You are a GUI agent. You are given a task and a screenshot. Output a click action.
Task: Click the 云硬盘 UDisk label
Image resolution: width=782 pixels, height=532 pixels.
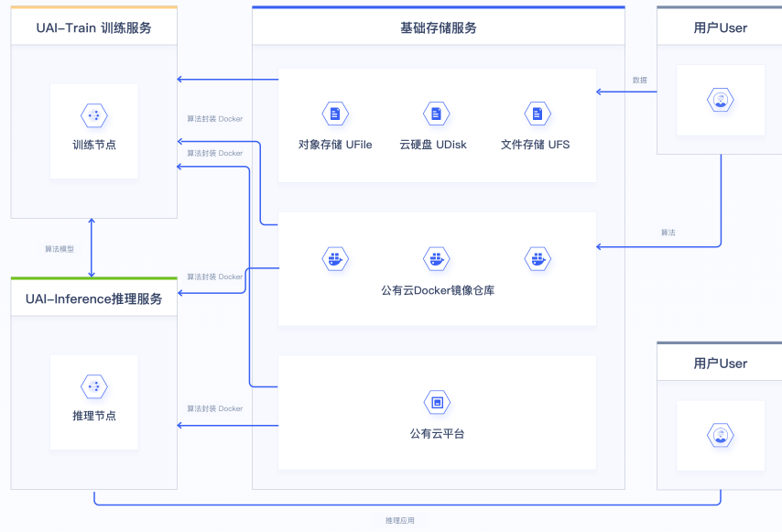coord(433,145)
